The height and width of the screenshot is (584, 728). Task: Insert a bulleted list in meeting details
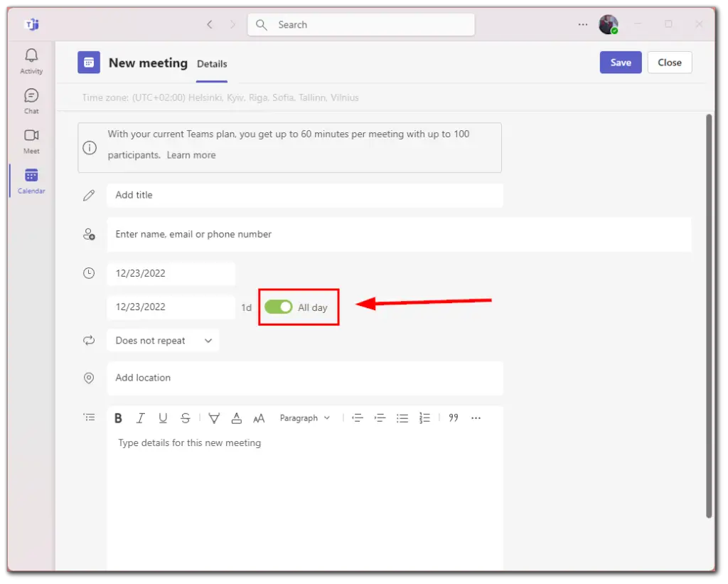[x=402, y=418]
